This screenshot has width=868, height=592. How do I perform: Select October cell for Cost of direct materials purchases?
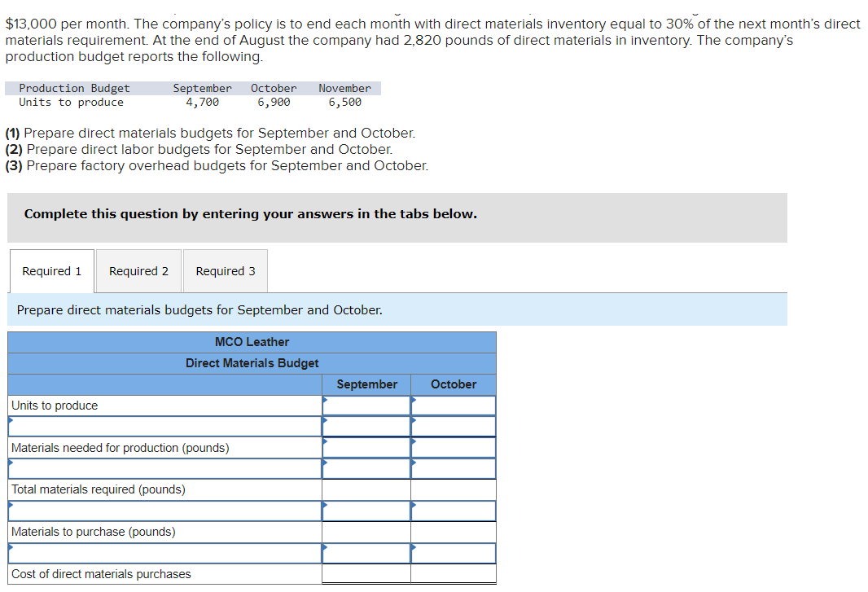pyautogui.click(x=454, y=574)
